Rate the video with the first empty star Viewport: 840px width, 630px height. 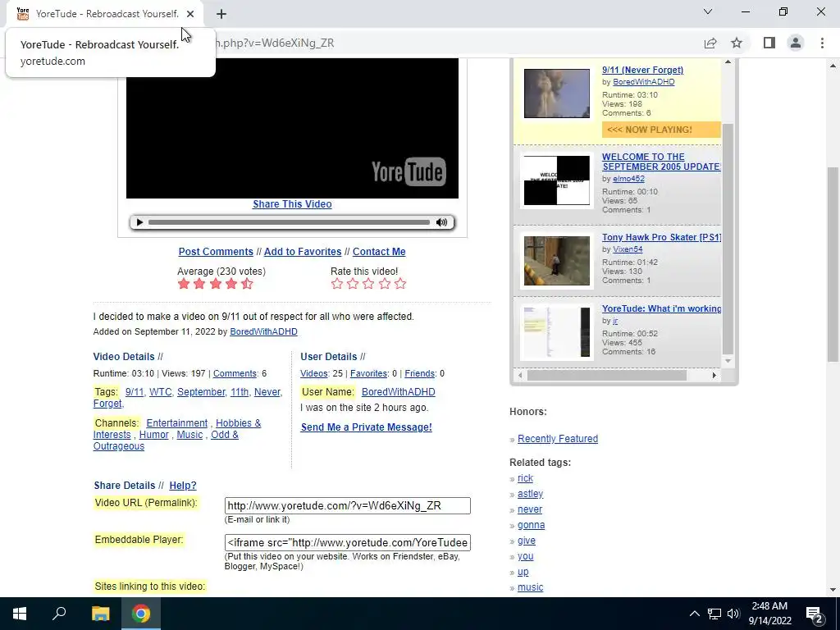[x=337, y=284]
